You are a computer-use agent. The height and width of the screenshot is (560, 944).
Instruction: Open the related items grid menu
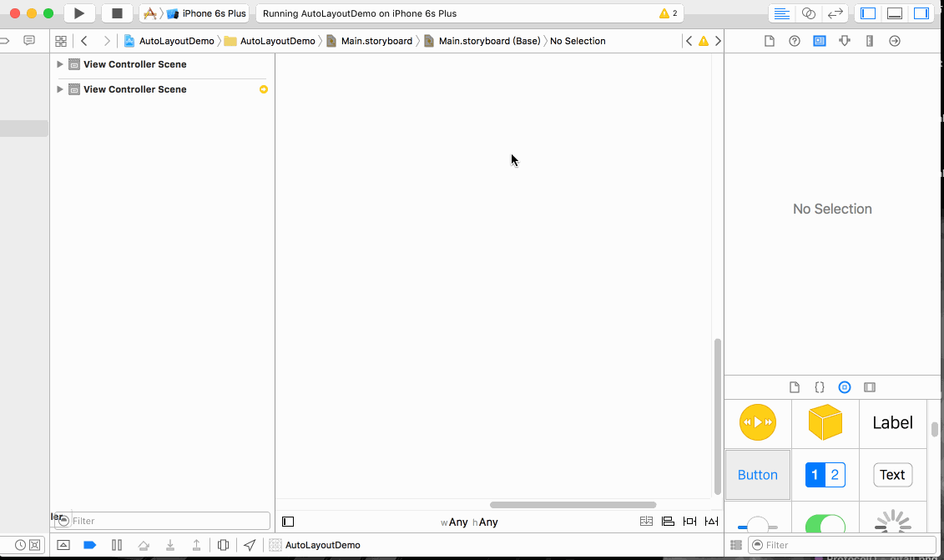pos(61,41)
